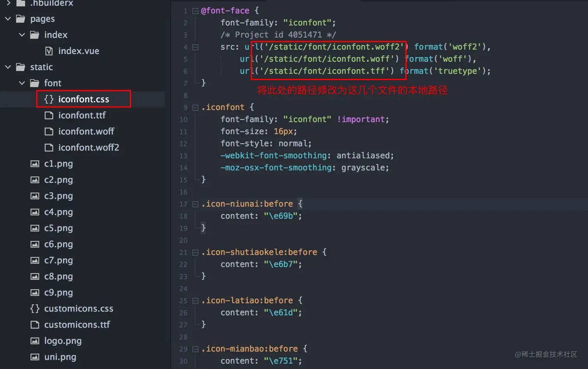The width and height of the screenshot is (588, 369).
Task: Click the file icon of iconfont.ttf
Action: [x=49, y=115]
